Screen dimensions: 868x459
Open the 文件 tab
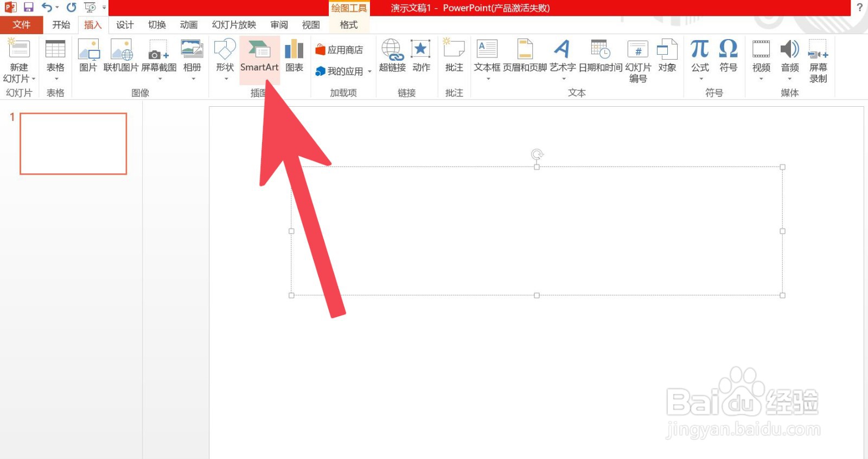[22, 25]
